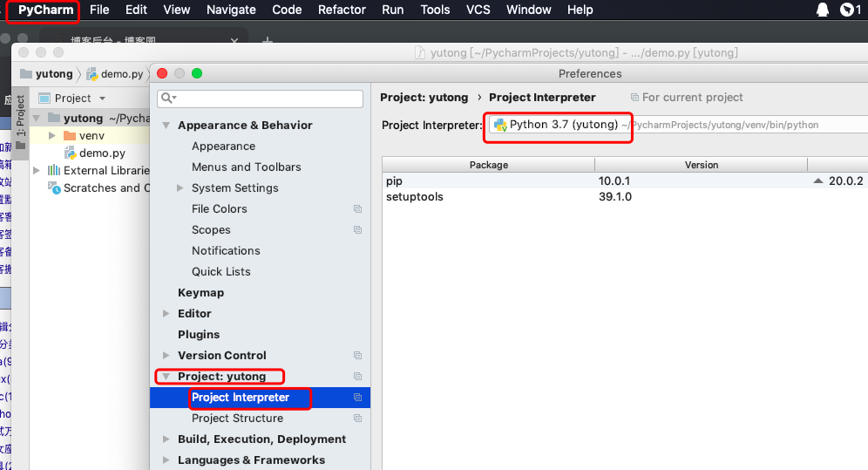
Task: Select the pip package row
Action: click(625, 181)
